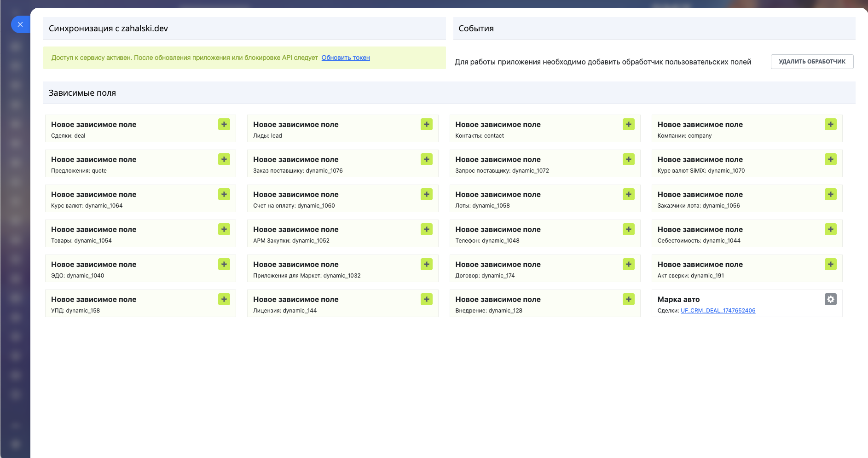868x458 pixels.
Task: Open settings gear for Марка авто
Action: pos(830,299)
